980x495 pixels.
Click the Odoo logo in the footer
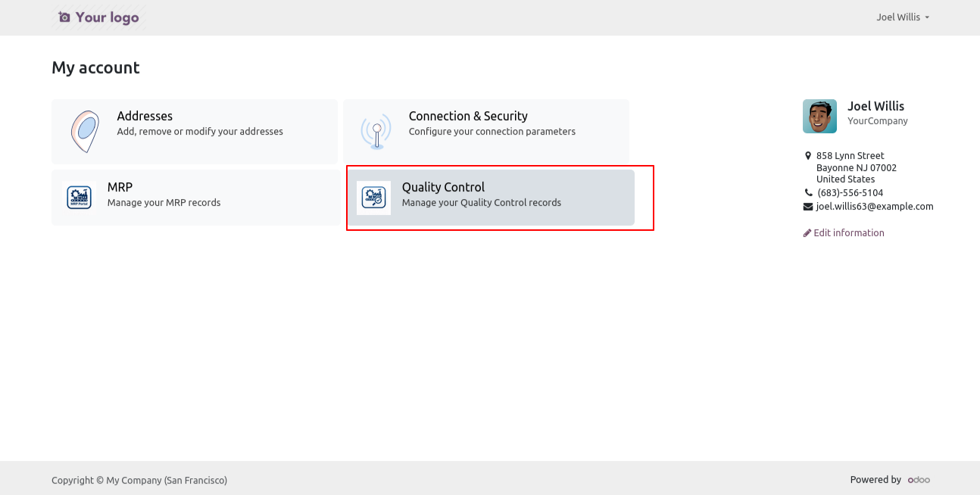919,480
